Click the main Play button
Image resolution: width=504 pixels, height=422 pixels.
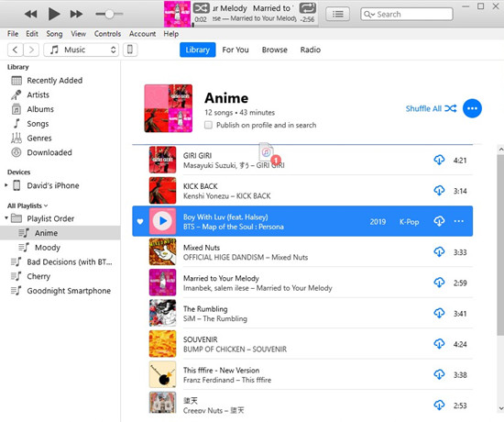coord(54,14)
